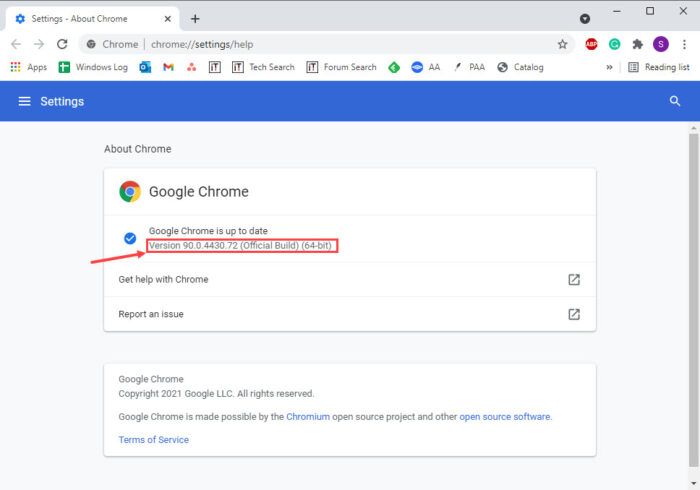Open the Forum Search bookmark

click(342, 67)
